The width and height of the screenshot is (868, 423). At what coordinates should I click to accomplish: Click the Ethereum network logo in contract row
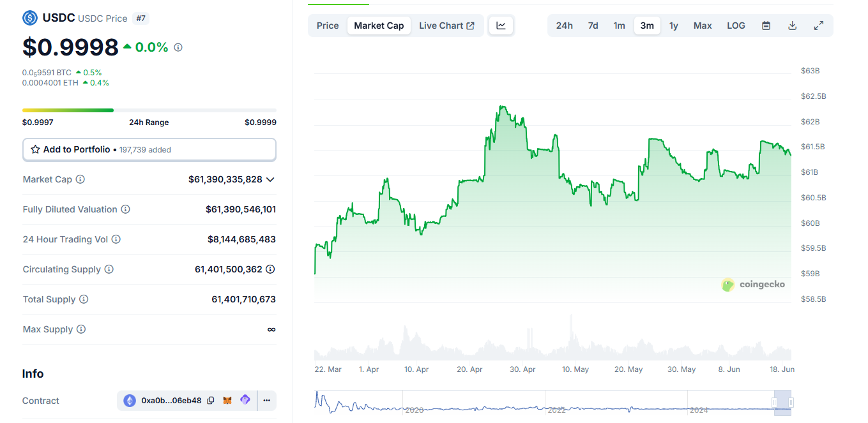click(130, 400)
